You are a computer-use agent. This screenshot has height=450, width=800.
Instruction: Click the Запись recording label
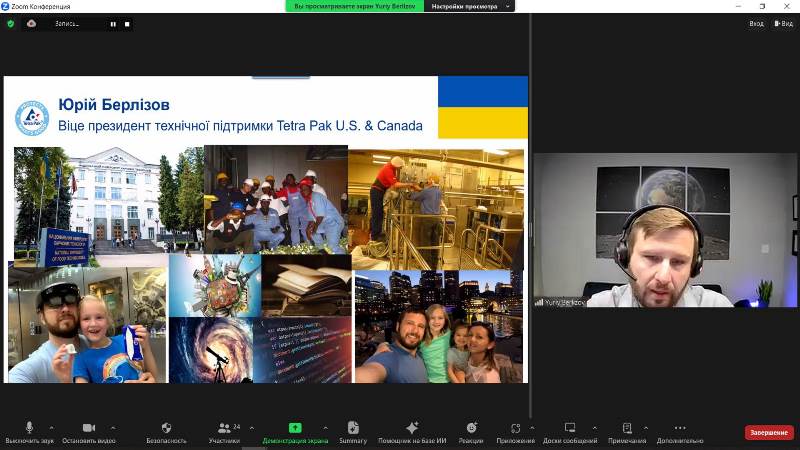click(67, 24)
